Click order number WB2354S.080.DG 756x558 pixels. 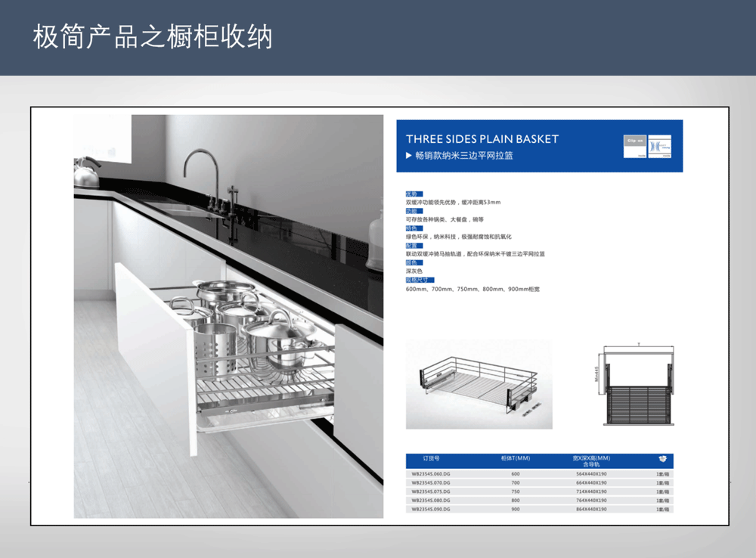pos(431,501)
